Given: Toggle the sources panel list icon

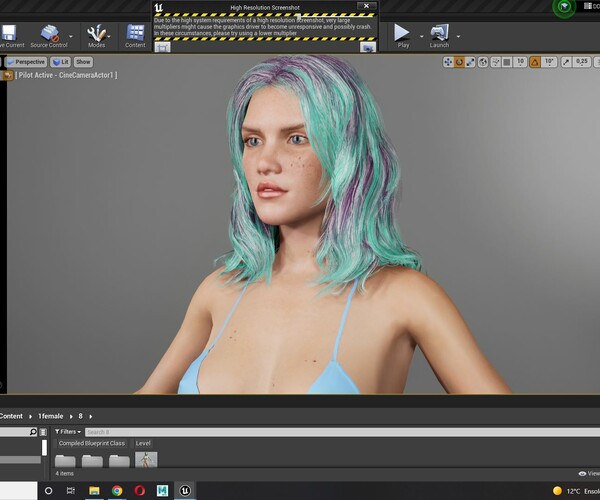Looking at the screenshot, I should tap(43, 432).
